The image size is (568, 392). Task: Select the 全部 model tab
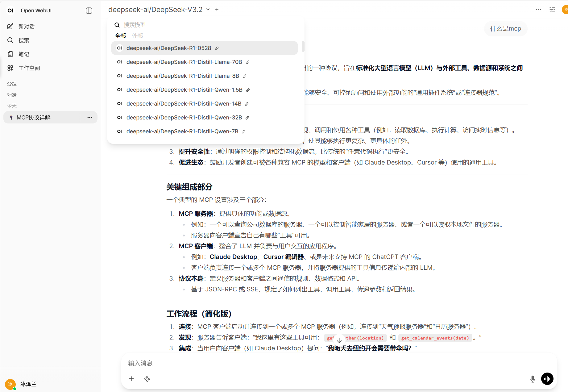(x=120, y=36)
